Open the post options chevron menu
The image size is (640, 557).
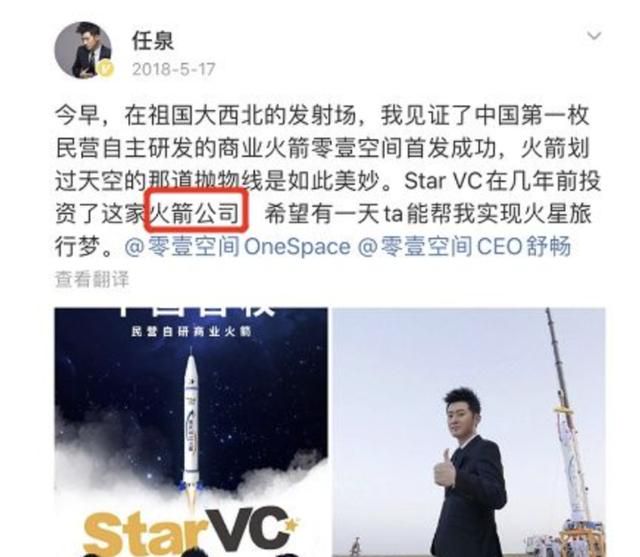(594, 36)
